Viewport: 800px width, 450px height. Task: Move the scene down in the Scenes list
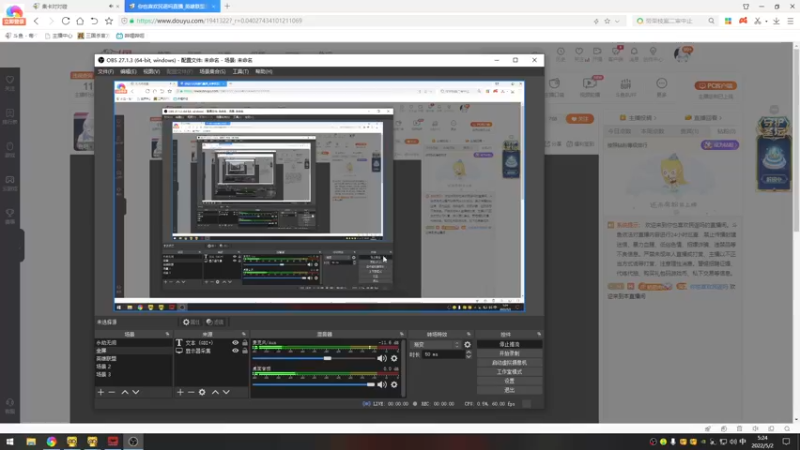[x=136, y=392]
